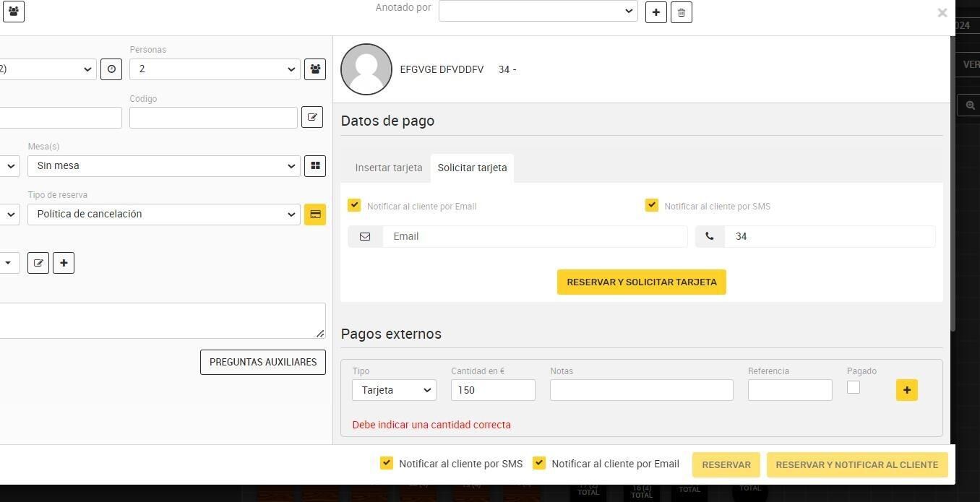Open the Tipo Tarjeta dropdown
Image resolution: width=980 pixels, height=502 pixels.
pyautogui.click(x=394, y=390)
